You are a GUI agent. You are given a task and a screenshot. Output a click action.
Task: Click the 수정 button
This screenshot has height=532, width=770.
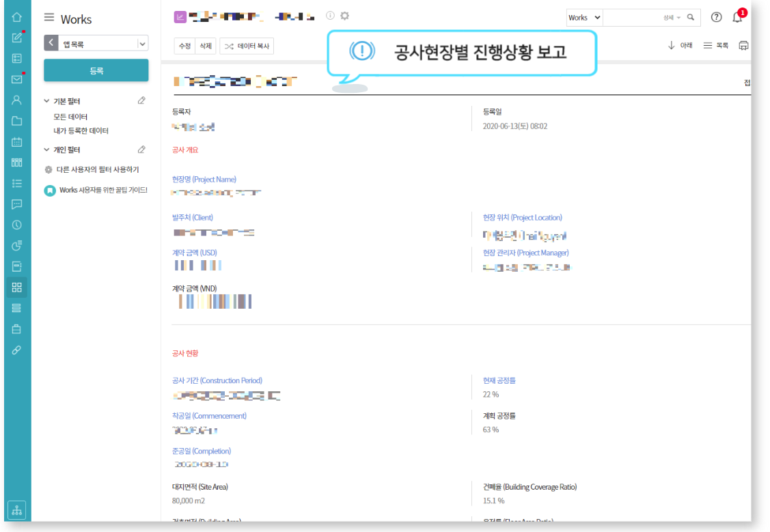pyautogui.click(x=184, y=46)
